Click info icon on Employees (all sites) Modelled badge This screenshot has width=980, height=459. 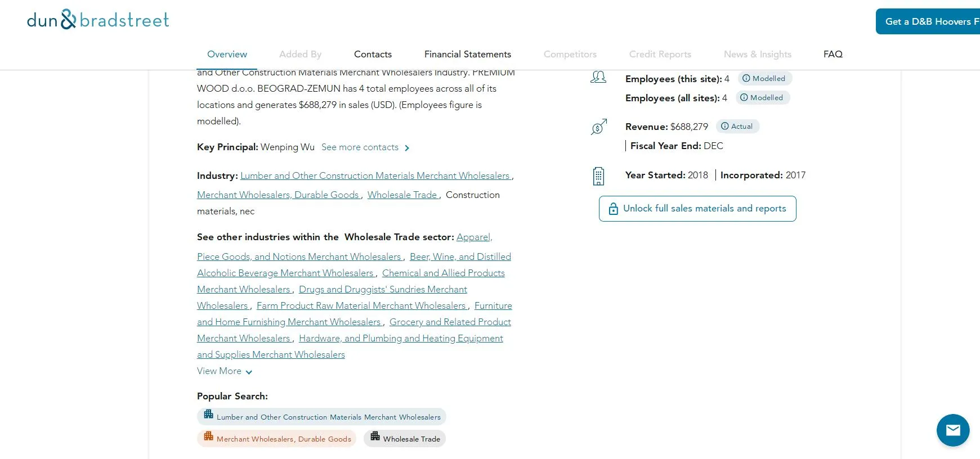pyautogui.click(x=744, y=97)
